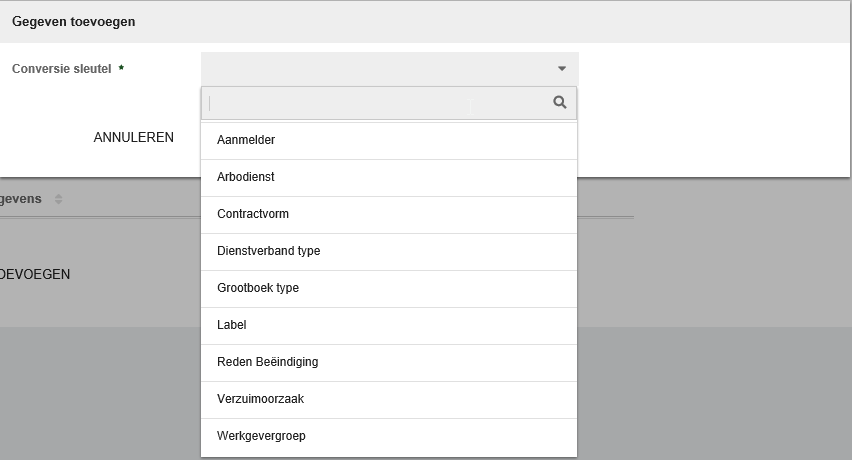Click the partially hidden TOEVOEGEN button
This screenshot has width=852, height=460.
(x=35, y=274)
